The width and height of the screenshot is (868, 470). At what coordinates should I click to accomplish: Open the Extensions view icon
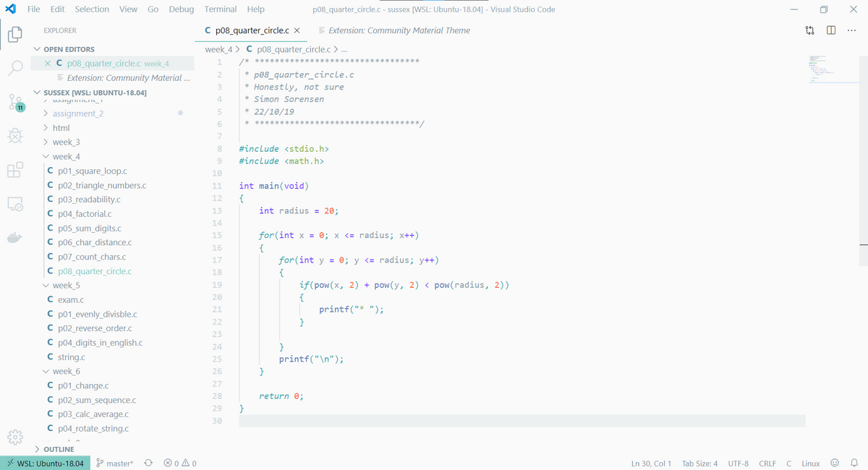[x=16, y=170]
